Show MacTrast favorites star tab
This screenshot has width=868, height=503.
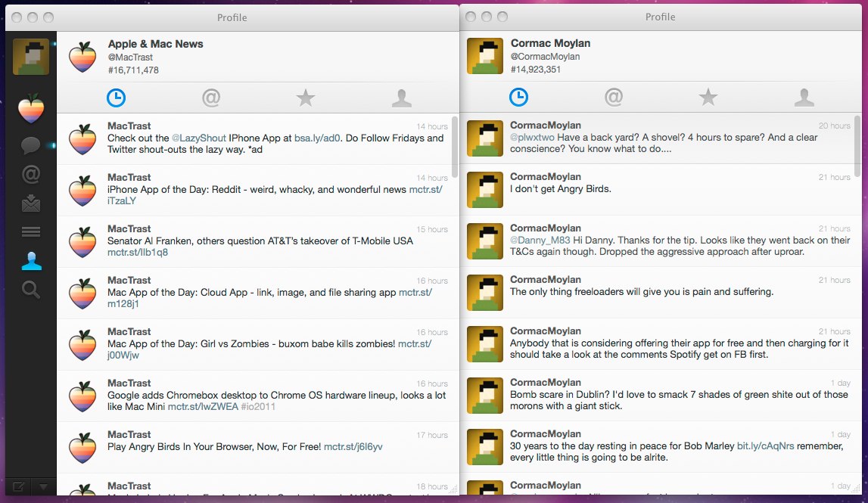(305, 98)
